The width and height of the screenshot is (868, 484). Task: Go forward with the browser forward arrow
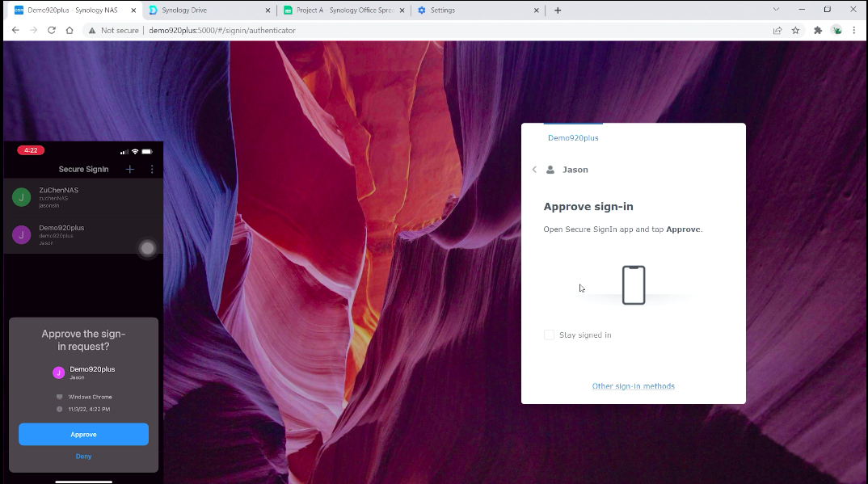(x=34, y=31)
